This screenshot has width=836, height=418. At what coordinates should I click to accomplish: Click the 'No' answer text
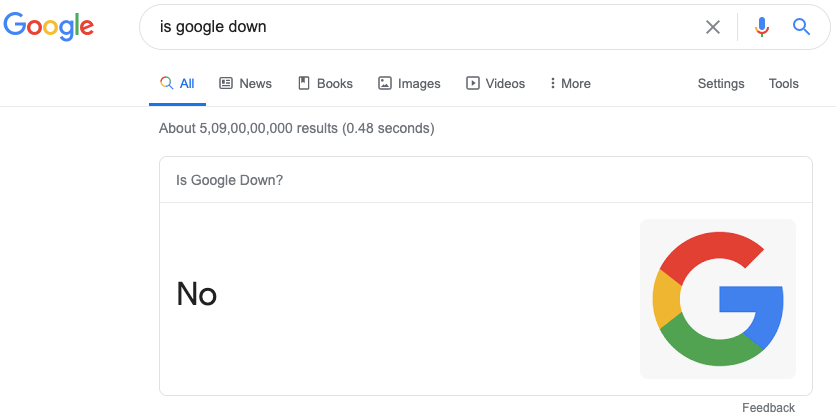[197, 294]
